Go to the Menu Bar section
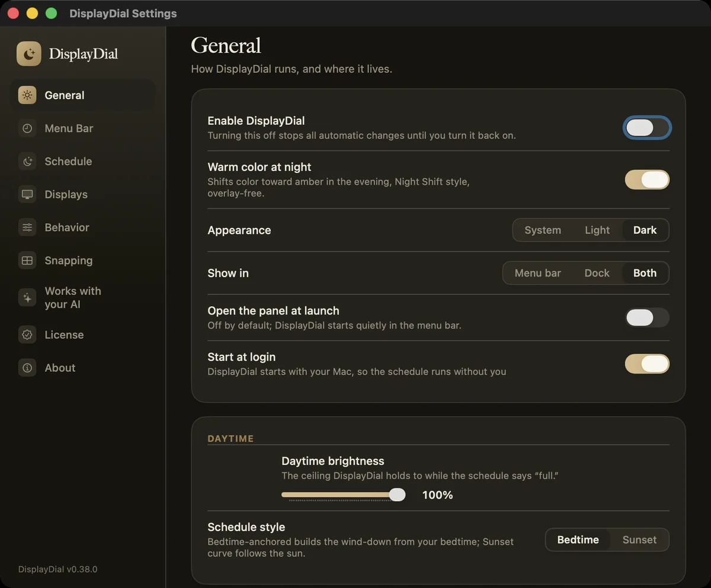711x588 pixels. [x=83, y=128]
